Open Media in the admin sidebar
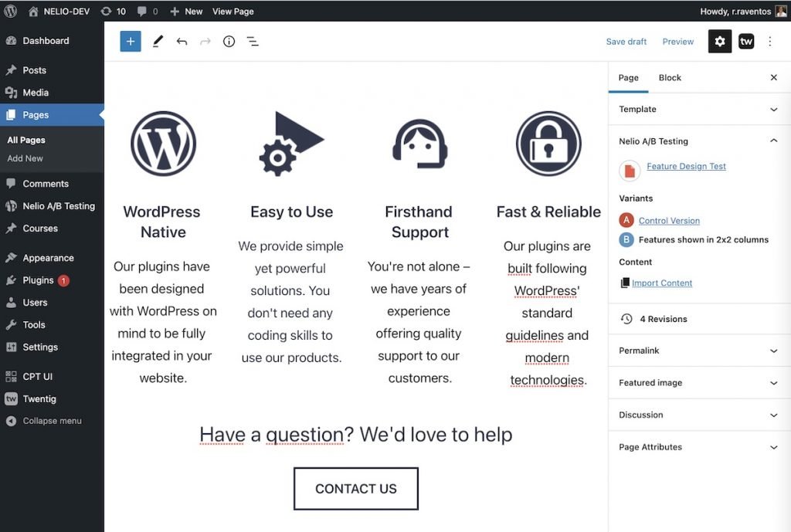791x532 pixels. [x=52, y=93]
